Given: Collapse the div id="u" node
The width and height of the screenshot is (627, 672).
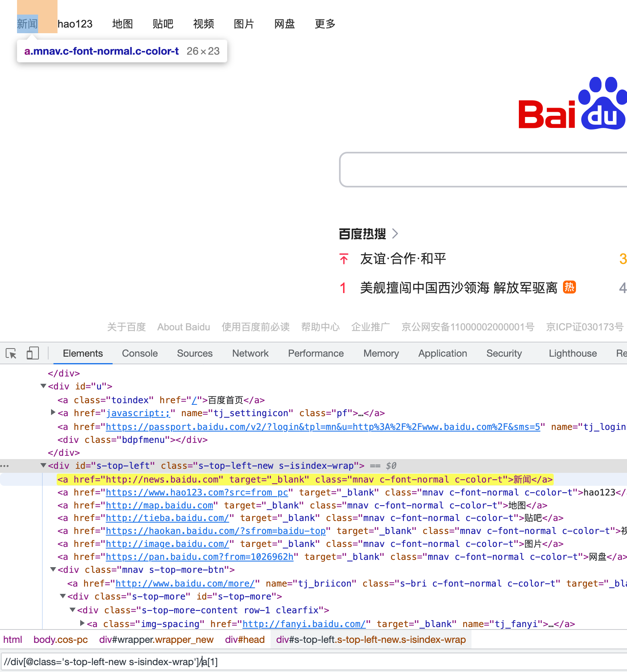Looking at the screenshot, I should (x=43, y=386).
